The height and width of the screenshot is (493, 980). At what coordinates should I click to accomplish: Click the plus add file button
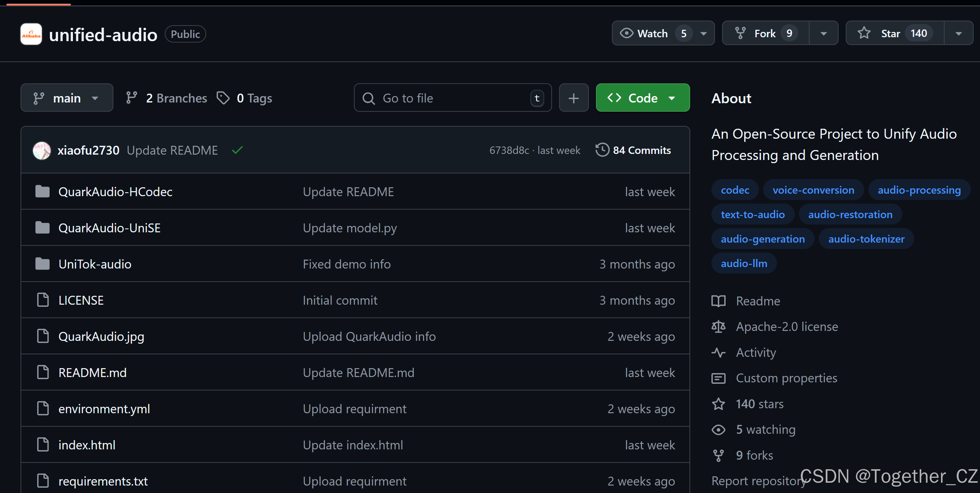click(x=573, y=98)
